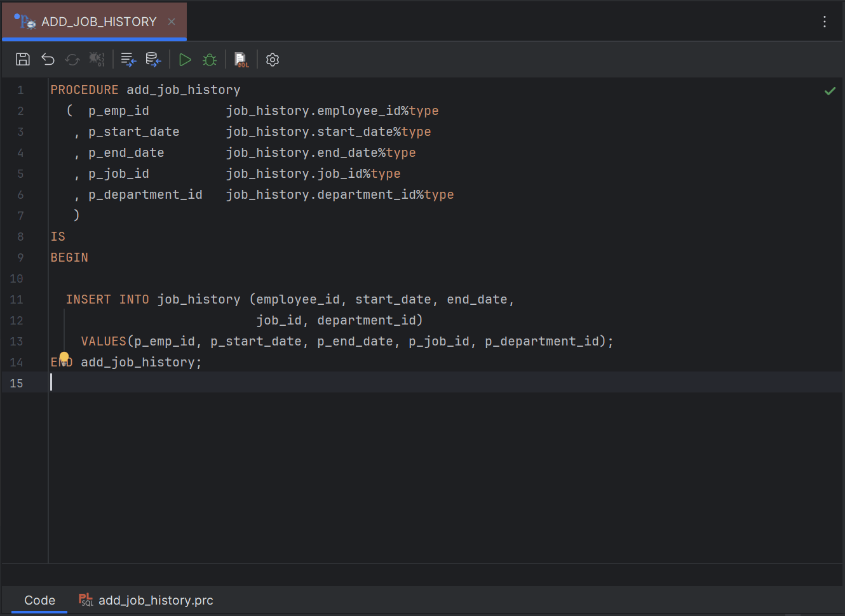
Task: Open the three-dot overflow menu
Action: [x=824, y=21]
